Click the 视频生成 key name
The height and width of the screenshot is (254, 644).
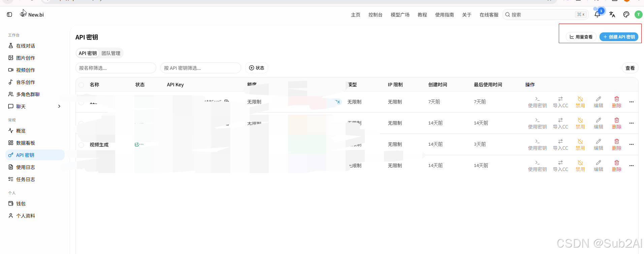click(x=99, y=145)
